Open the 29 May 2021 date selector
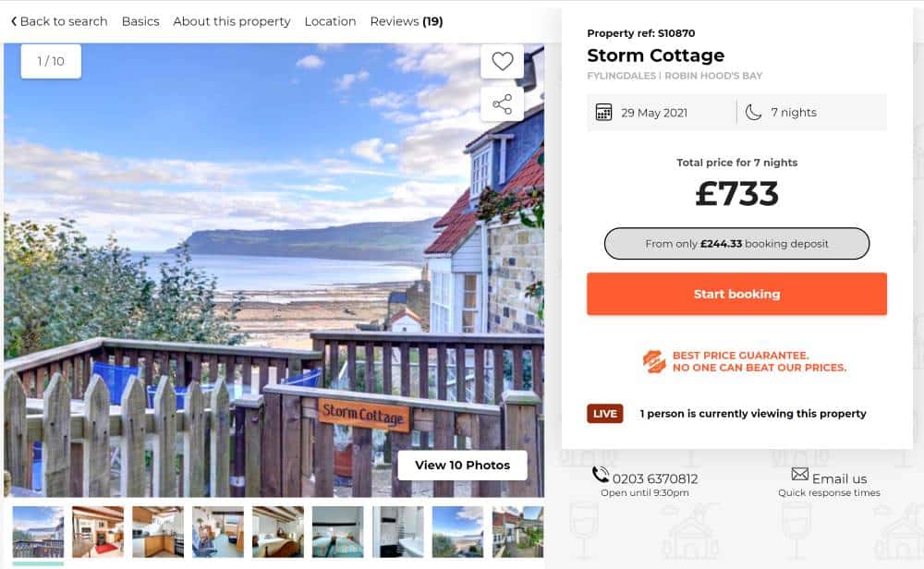This screenshot has height=569, width=924. 662,112
